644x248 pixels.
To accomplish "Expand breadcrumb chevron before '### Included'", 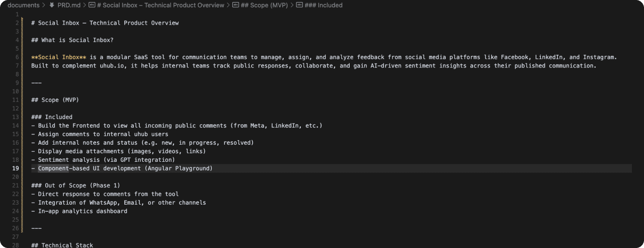I will [292, 5].
